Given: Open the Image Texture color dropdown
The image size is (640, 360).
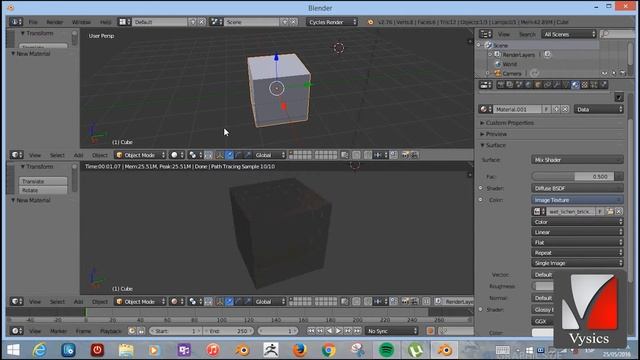Looking at the screenshot, I should tap(577, 200).
